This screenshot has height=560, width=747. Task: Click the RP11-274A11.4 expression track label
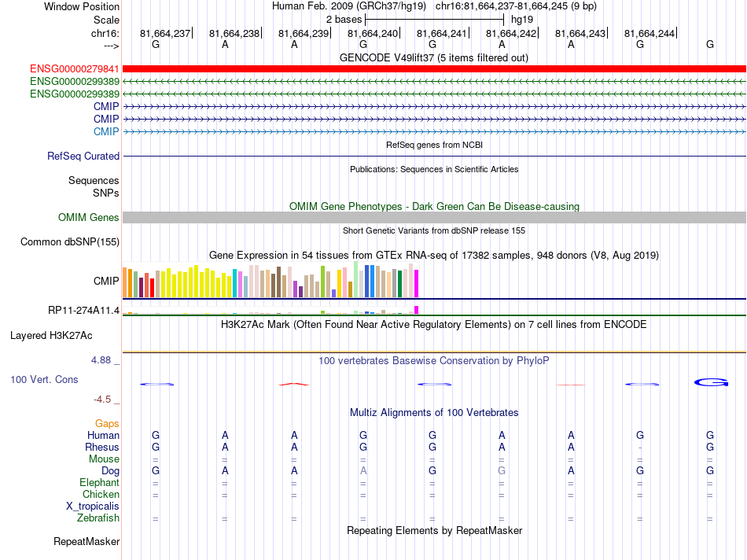tap(84, 310)
